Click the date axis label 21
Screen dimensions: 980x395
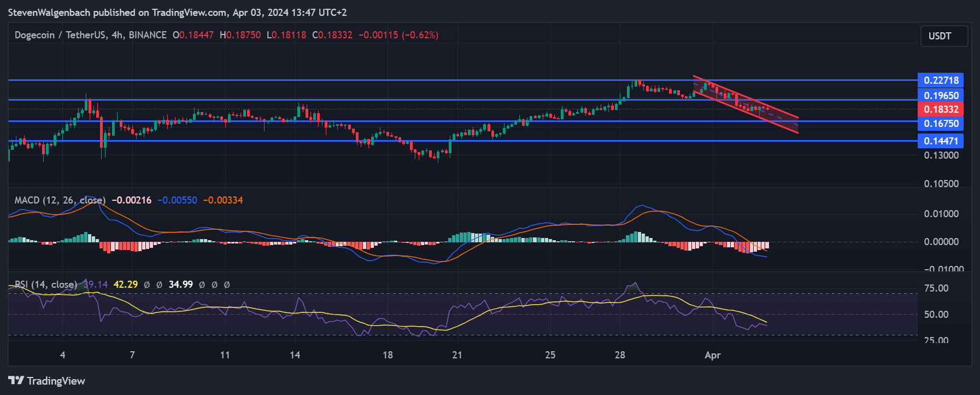457,355
